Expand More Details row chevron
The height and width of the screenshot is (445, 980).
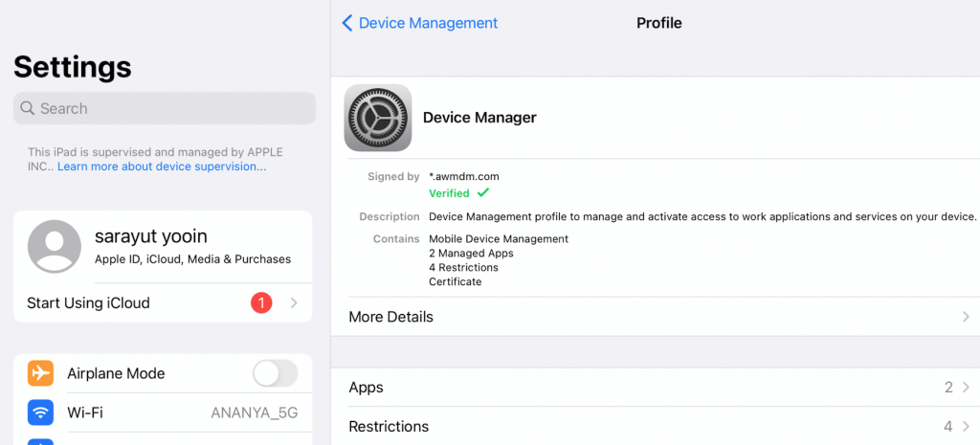(966, 317)
